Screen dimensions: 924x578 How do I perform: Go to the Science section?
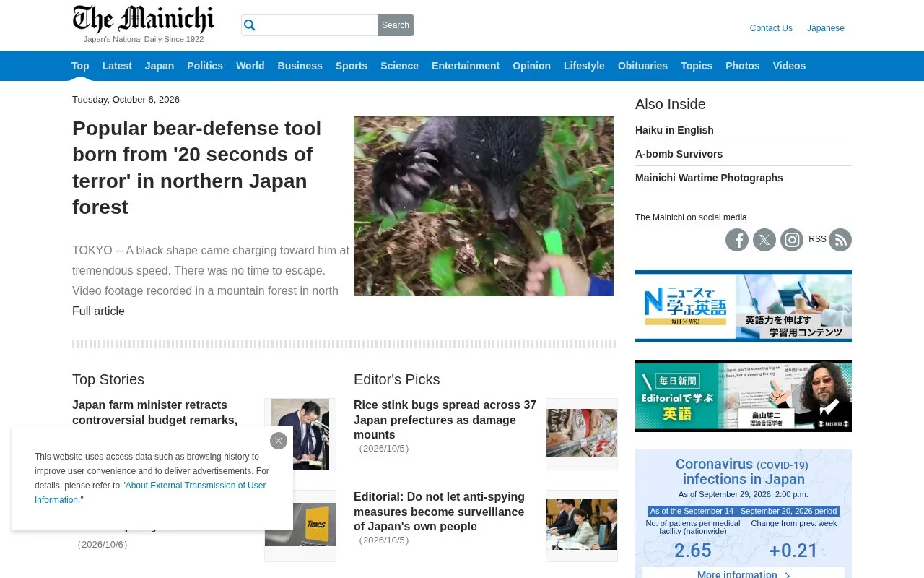tap(399, 66)
